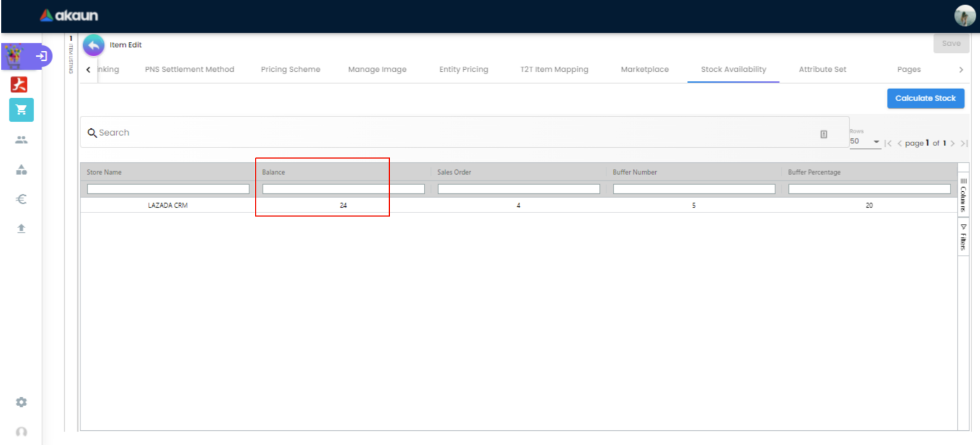The width and height of the screenshot is (980, 445).
Task: Click the red PDF sidebar icon
Action: pos(19,84)
